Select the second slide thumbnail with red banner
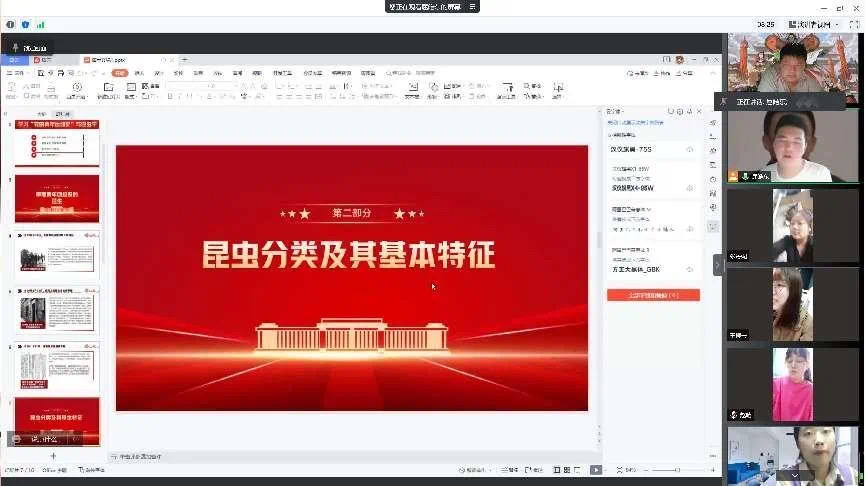Image resolution: width=865 pixels, height=486 pixels. pyautogui.click(x=57, y=199)
